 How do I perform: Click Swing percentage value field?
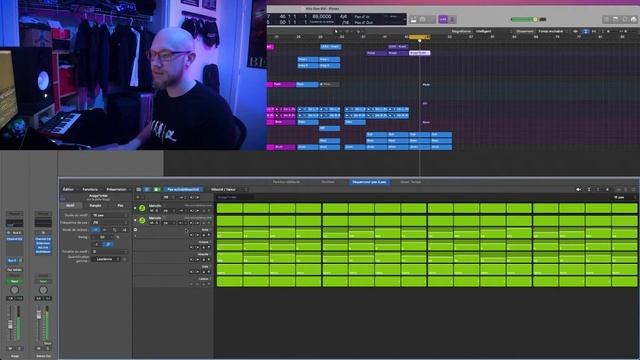coord(102,237)
